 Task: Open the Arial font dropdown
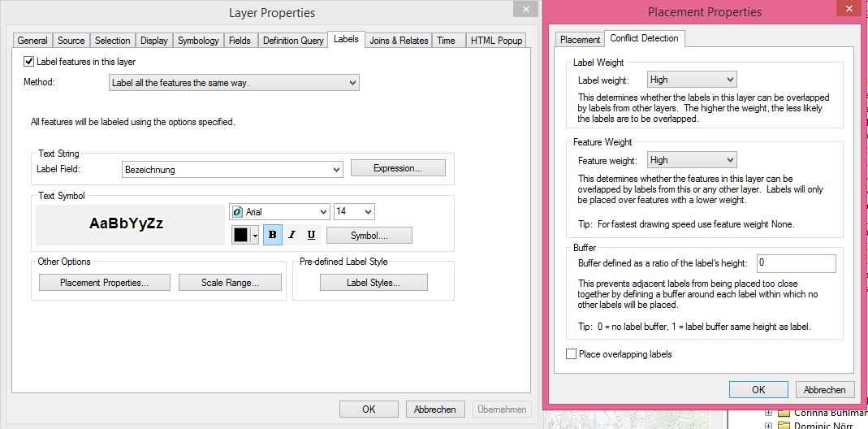(x=279, y=211)
